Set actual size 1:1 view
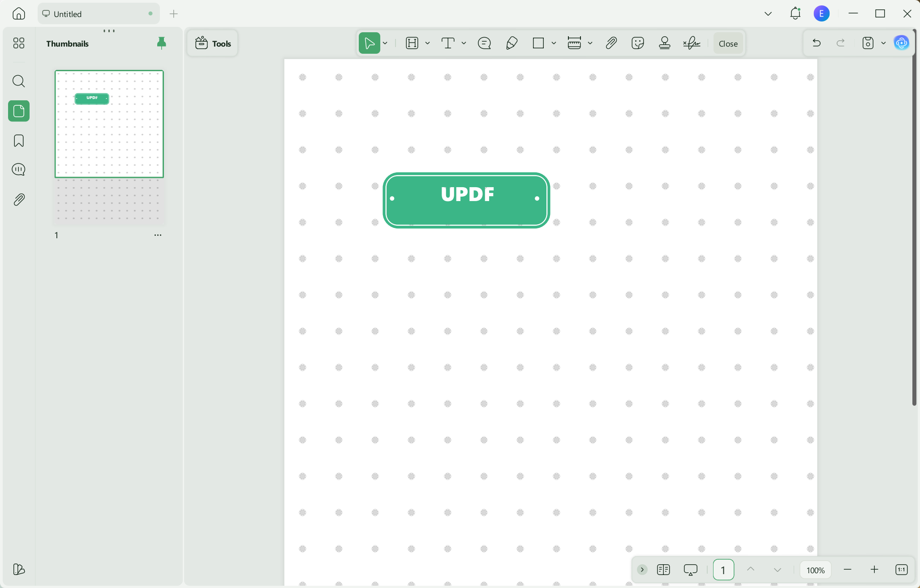This screenshot has width=920, height=588. pos(901,570)
